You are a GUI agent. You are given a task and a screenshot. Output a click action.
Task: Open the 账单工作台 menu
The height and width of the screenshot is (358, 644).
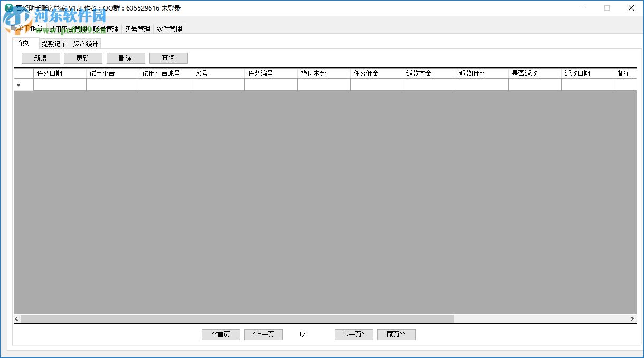tap(26, 29)
